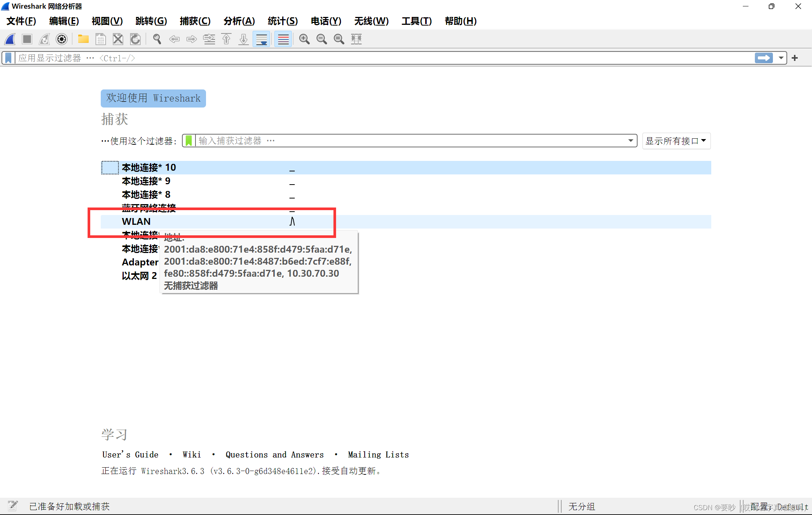Open the 分析(A) menu
This screenshot has width=812, height=515.
[239, 21]
